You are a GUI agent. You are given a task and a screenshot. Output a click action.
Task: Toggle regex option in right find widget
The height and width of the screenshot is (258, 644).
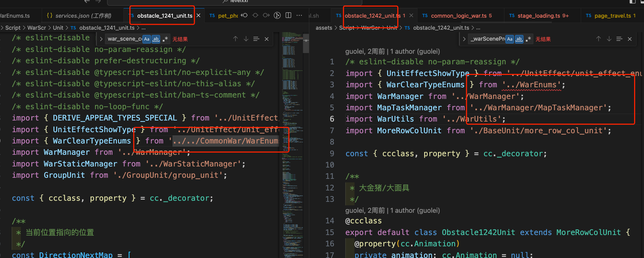coord(528,39)
